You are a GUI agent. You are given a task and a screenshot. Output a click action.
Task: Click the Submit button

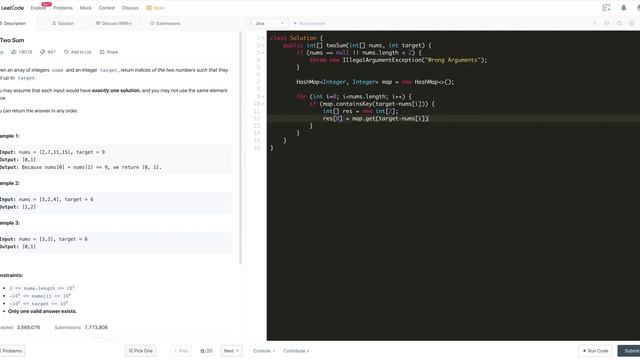coord(629,351)
